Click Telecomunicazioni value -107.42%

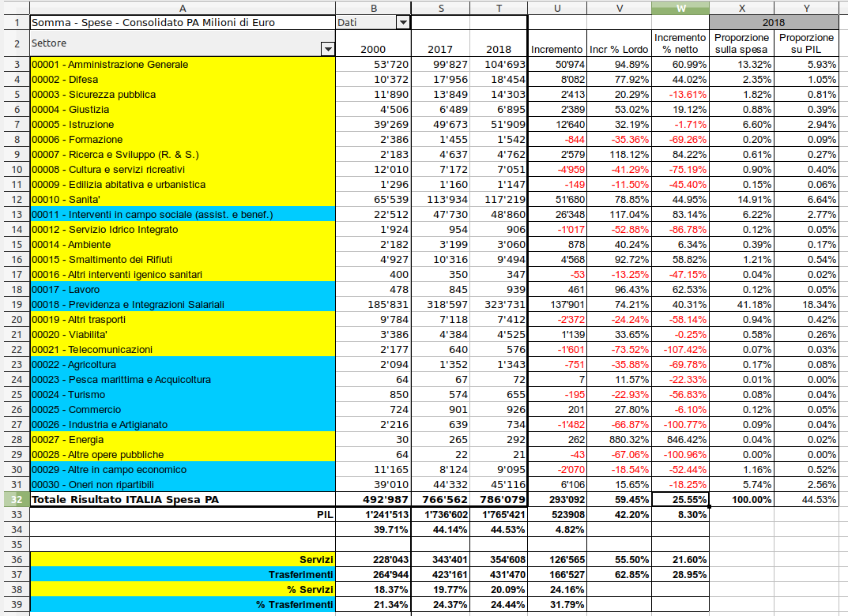tap(680, 350)
